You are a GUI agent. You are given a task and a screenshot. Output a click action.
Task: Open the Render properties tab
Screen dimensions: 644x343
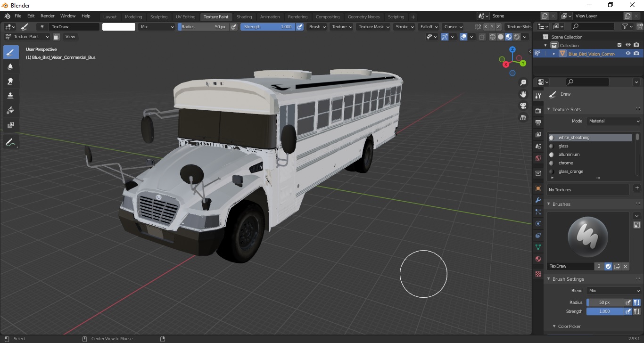538,111
